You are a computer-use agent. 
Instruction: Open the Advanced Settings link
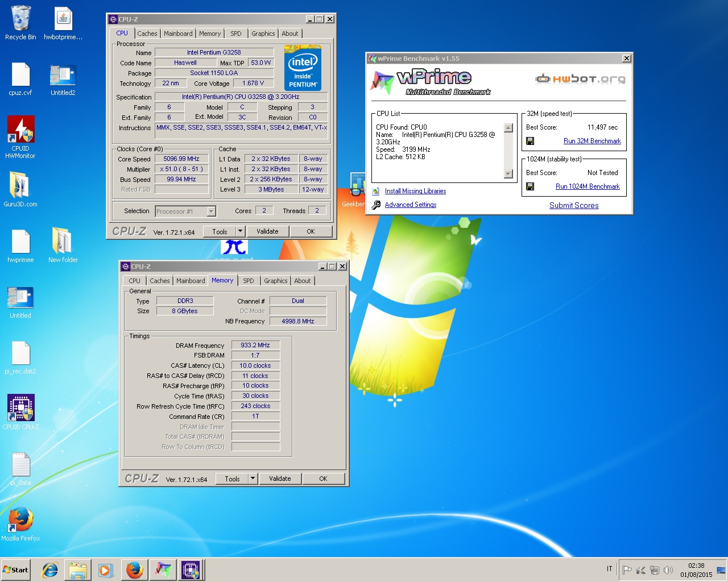[x=411, y=205]
